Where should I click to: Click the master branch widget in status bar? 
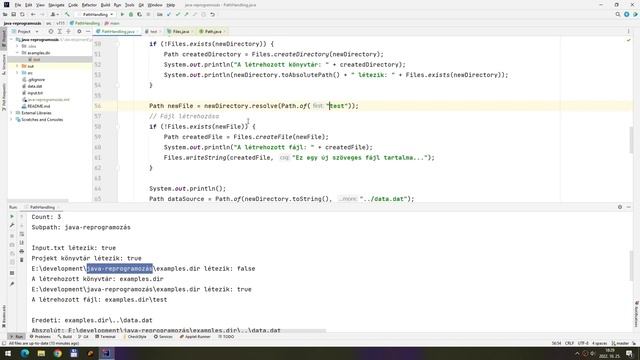[620, 343]
